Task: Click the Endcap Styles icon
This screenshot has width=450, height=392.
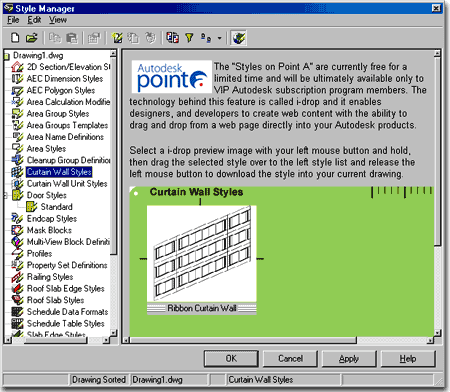Action: pos(17,219)
